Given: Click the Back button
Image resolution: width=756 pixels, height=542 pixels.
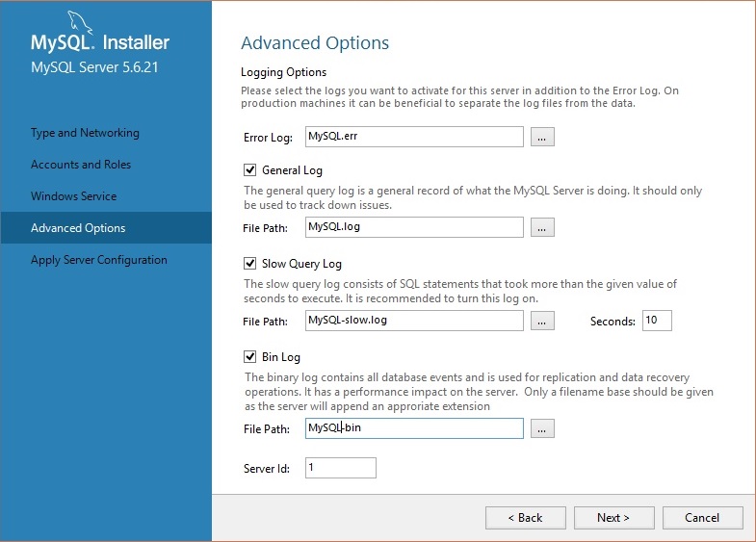Looking at the screenshot, I should [526, 518].
